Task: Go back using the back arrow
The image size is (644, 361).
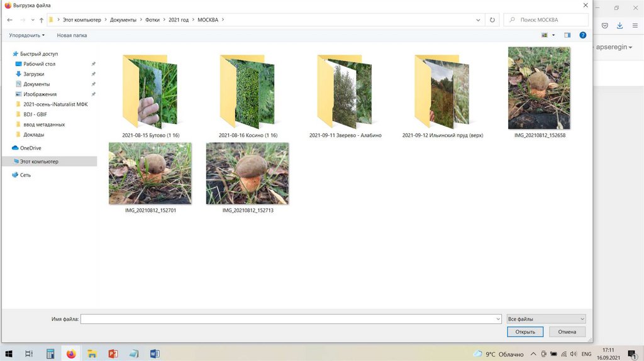Action: 10,19
